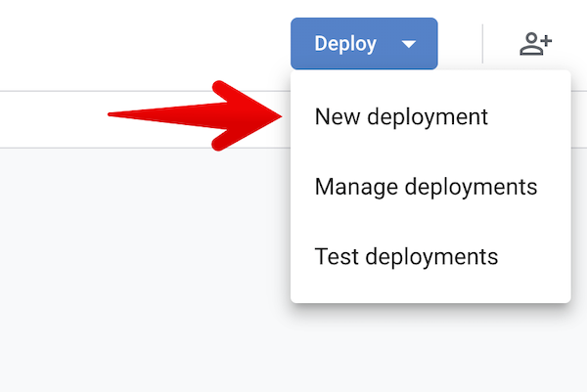Click the Test deployments option
Viewport: 587px width, 392px height.
click(406, 257)
